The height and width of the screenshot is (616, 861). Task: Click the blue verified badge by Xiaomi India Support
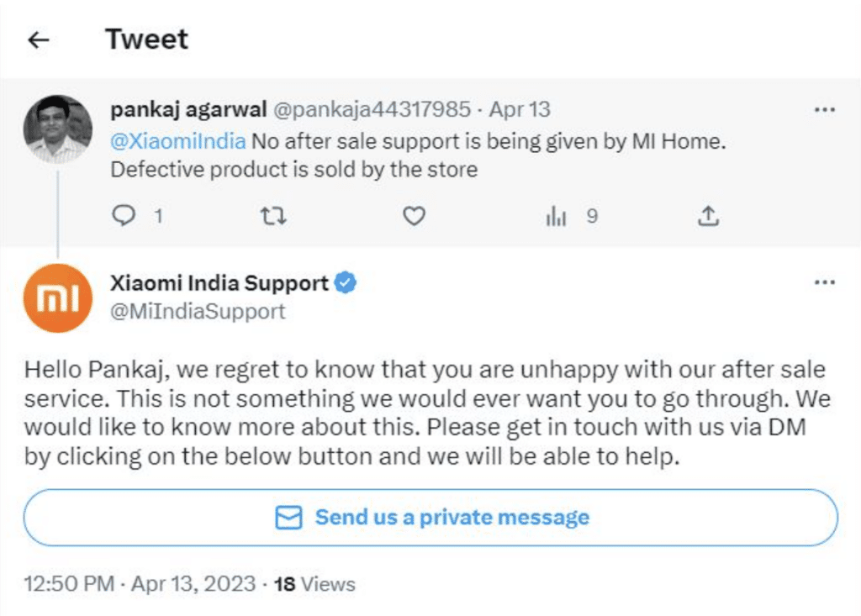click(346, 283)
